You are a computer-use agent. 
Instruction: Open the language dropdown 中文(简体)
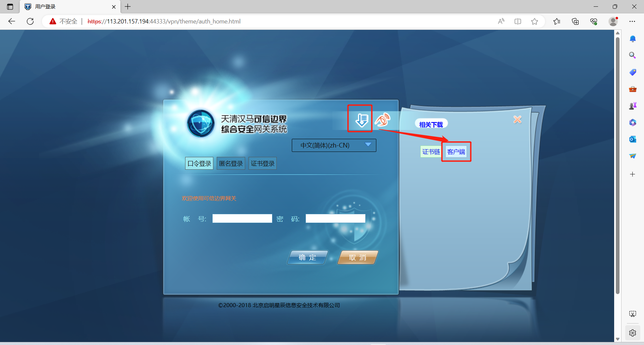[x=334, y=145]
